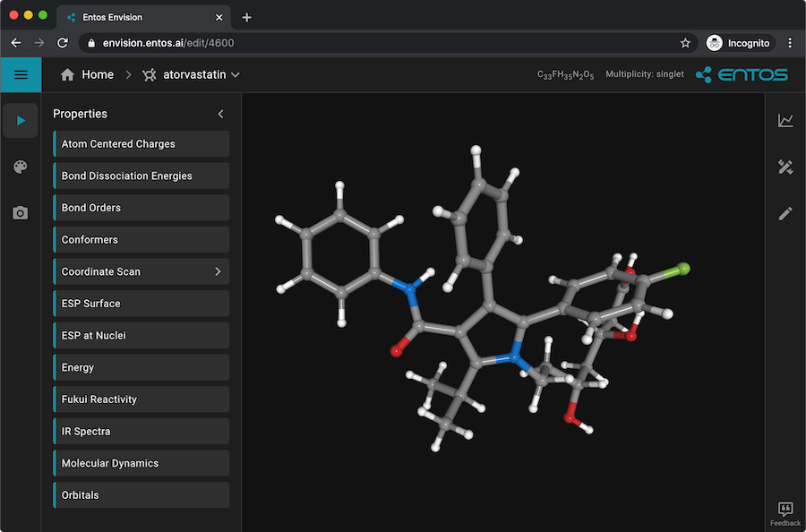This screenshot has height=532, width=806.
Task: Click the molecule icon beside atorvastatin
Action: pyautogui.click(x=149, y=75)
